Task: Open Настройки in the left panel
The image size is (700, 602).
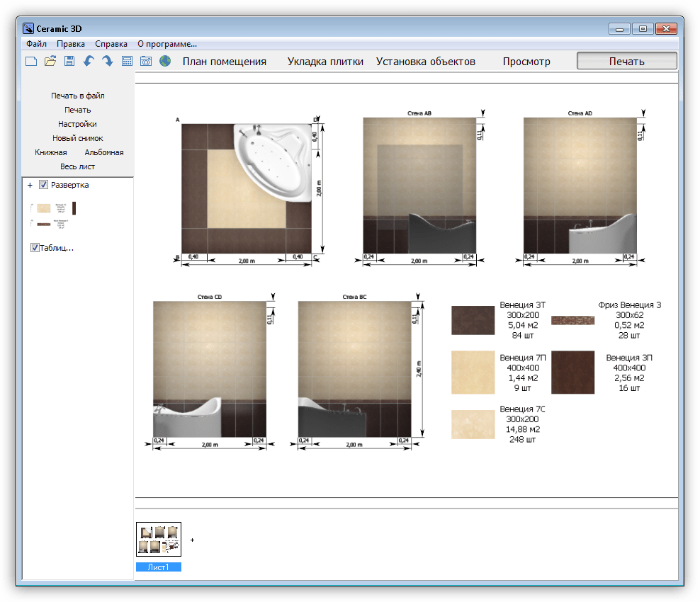Action: pyautogui.click(x=77, y=124)
